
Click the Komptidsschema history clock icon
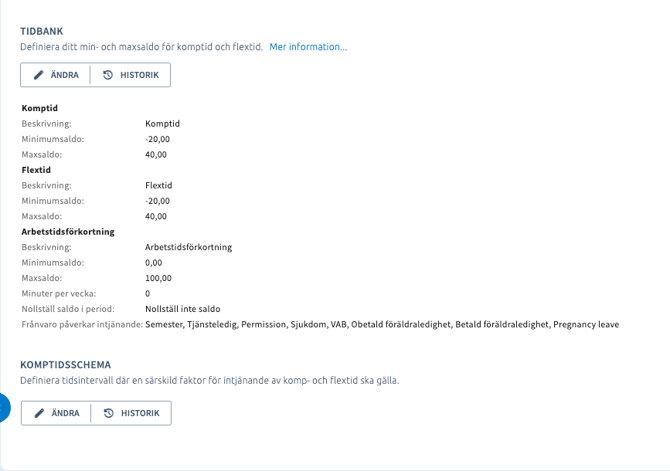pyautogui.click(x=109, y=413)
